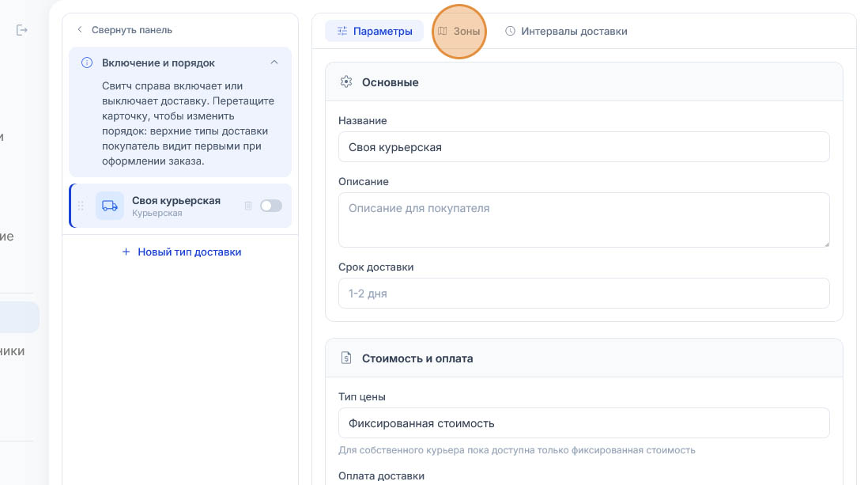Image resolution: width=868 pixels, height=485 pixels.
Task: Open the Интервалы доставки tab
Action: (x=566, y=31)
